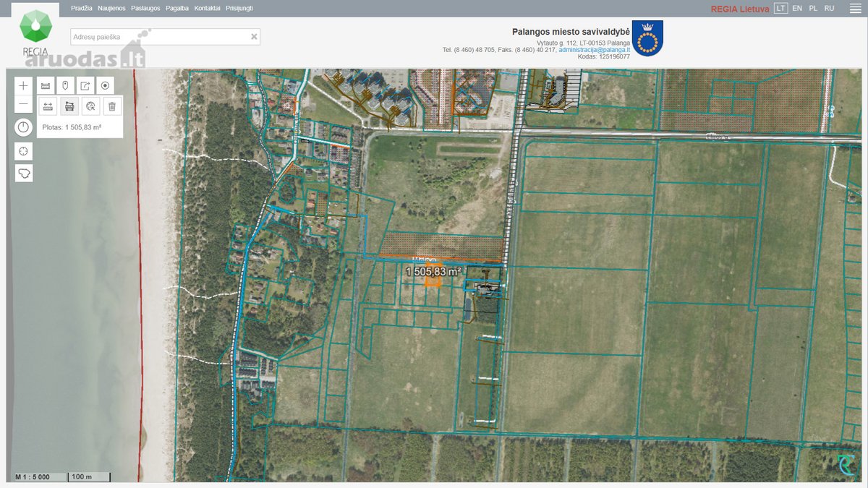Click the M 1 : 5 000 scale text
The width and height of the screenshot is (868, 488).
(x=33, y=477)
